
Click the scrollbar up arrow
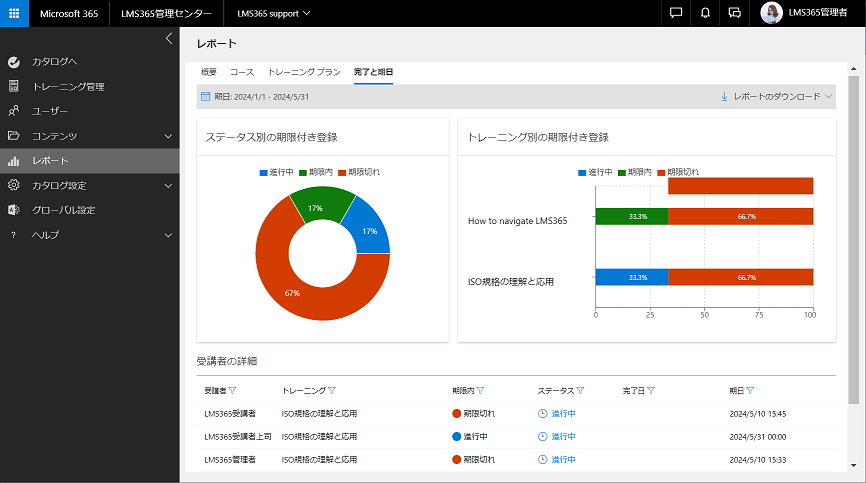click(x=854, y=69)
